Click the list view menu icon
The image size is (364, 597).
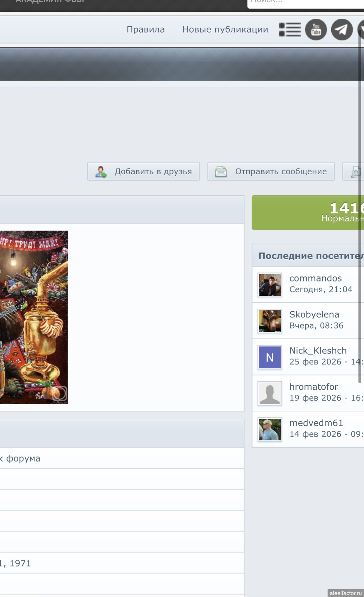click(290, 30)
